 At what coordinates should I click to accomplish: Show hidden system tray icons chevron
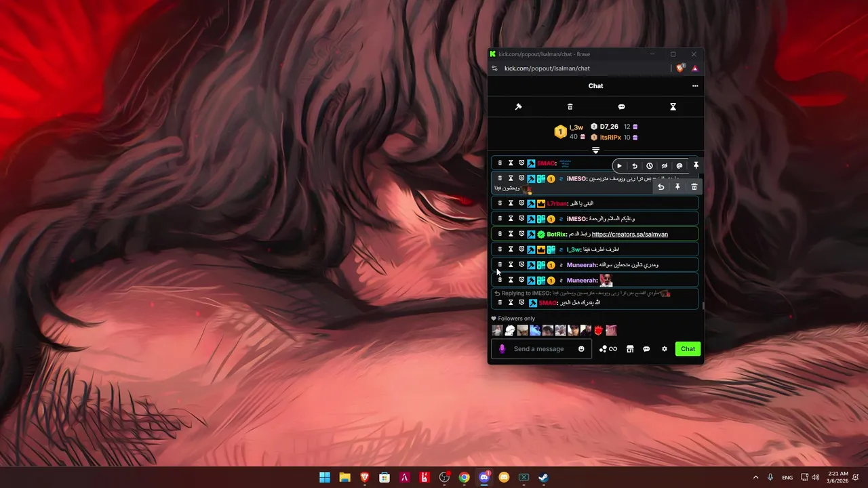coord(755,477)
